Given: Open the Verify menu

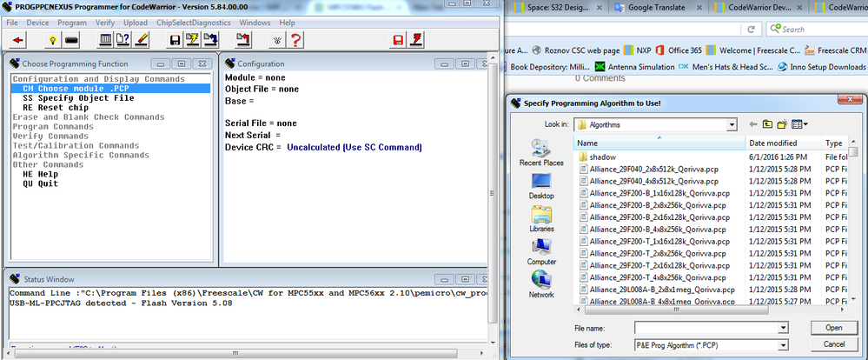Looking at the screenshot, I should pos(105,23).
